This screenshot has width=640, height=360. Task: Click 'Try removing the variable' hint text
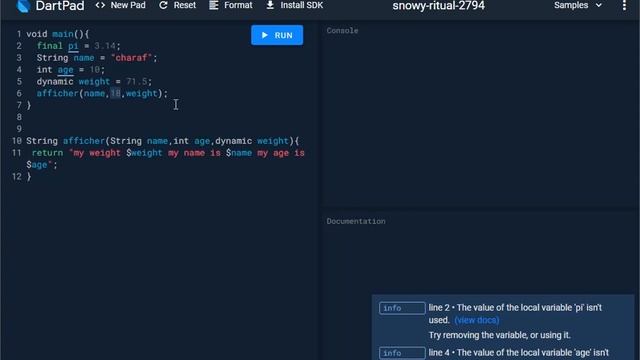499,335
